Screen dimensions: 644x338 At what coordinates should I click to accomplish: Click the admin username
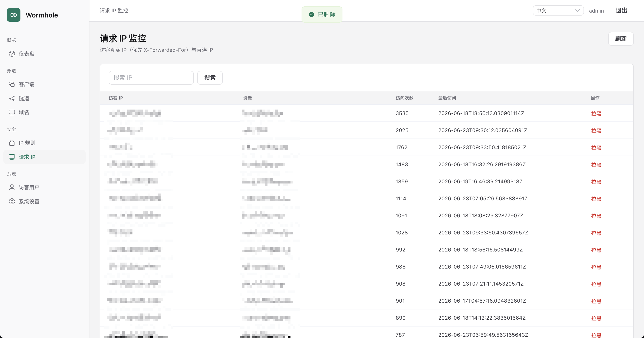(x=596, y=11)
